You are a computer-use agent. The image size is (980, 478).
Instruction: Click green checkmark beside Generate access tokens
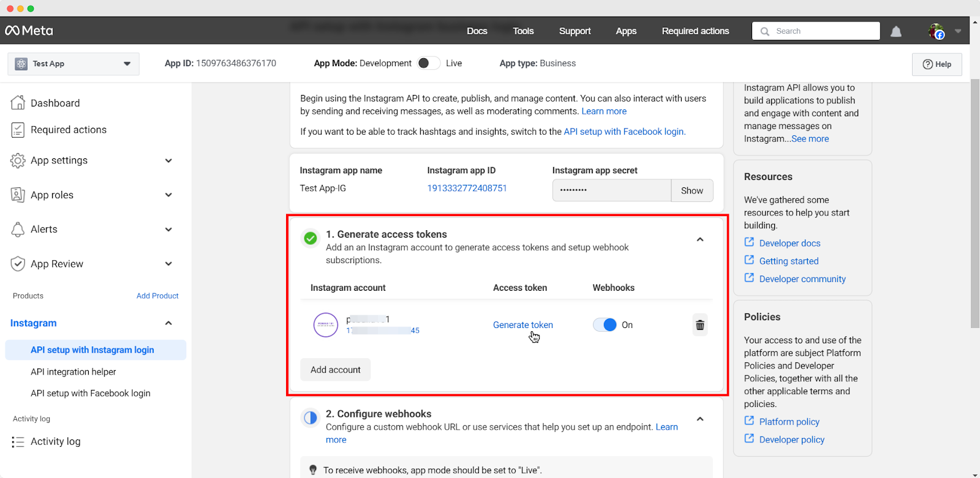click(x=311, y=238)
